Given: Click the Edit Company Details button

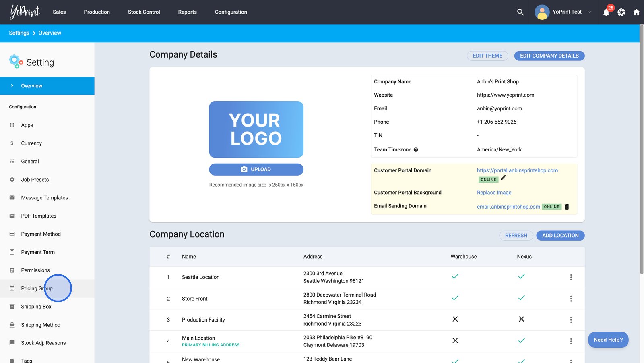Looking at the screenshot, I should coord(549,56).
